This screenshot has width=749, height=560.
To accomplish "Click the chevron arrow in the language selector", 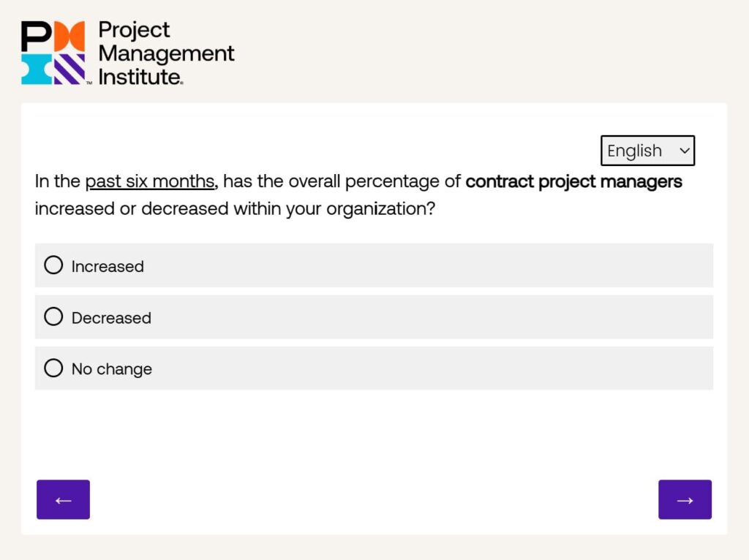I will tap(685, 151).
